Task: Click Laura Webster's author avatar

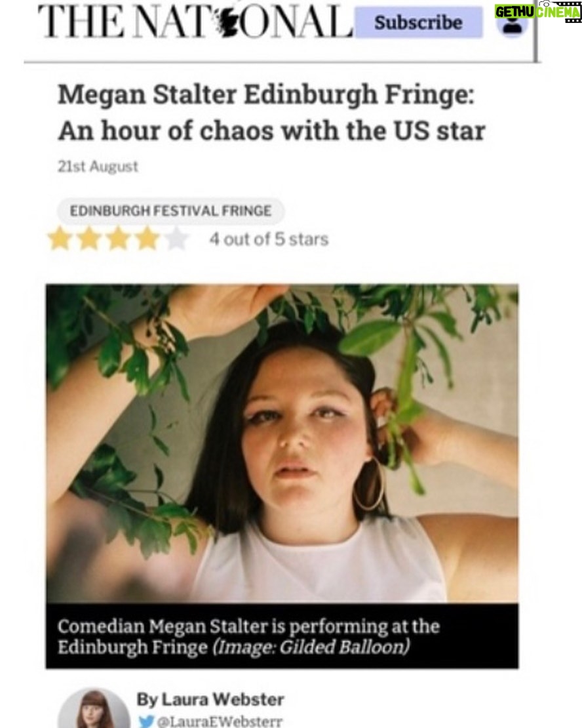Action: (94, 711)
